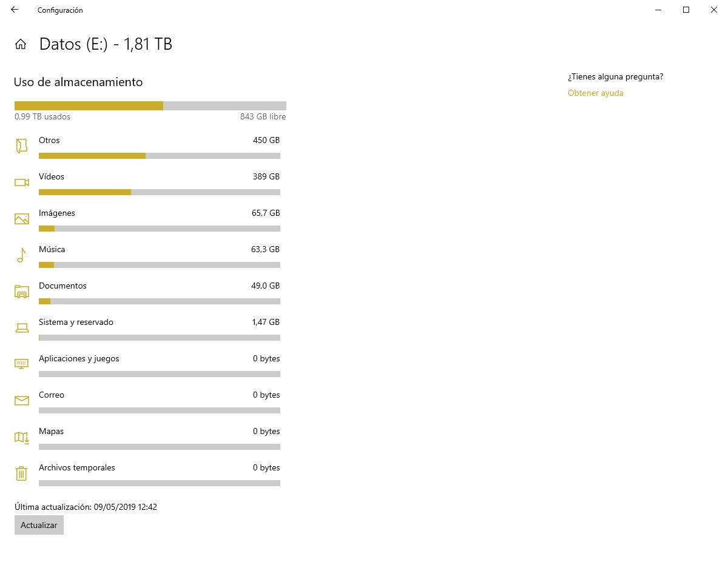Click the Documentos folder icon

22,292
